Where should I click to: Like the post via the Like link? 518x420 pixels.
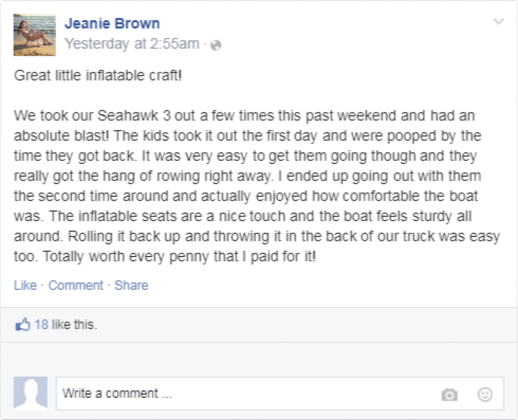tap(25, 285)
